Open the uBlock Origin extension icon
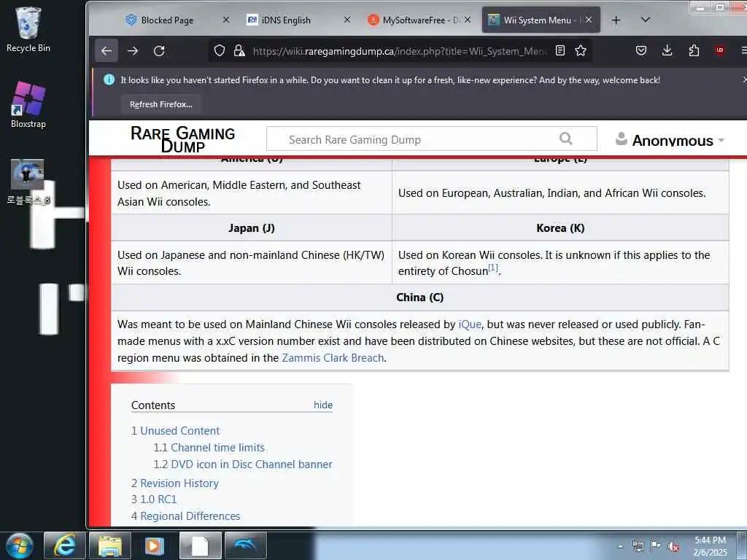The image size is (747, 560). (x=720, y=50)
